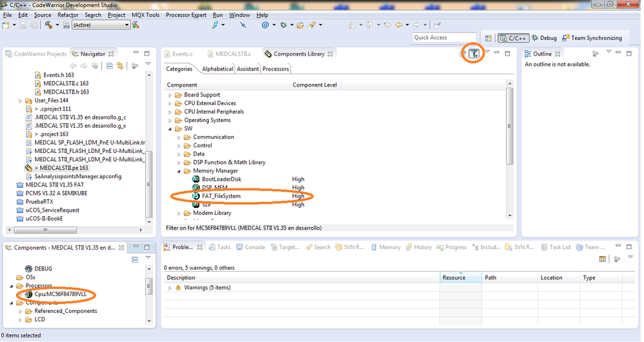
Task: Expand the Operating Systems category
Action: pos(170,121)
